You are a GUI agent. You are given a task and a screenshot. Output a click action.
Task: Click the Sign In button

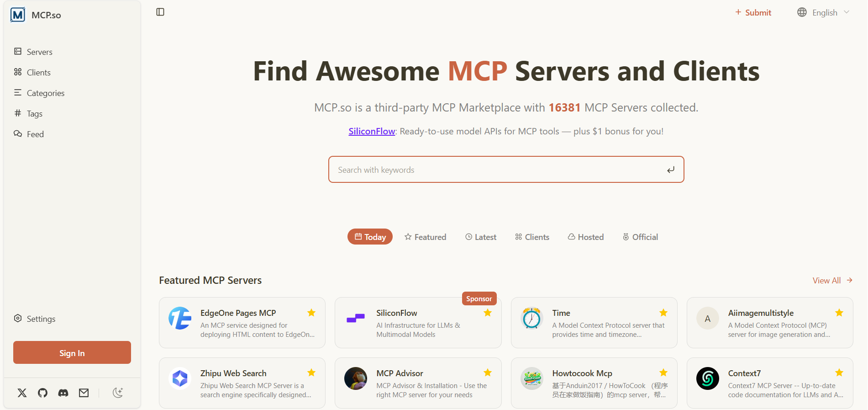(x=72, y=352)
